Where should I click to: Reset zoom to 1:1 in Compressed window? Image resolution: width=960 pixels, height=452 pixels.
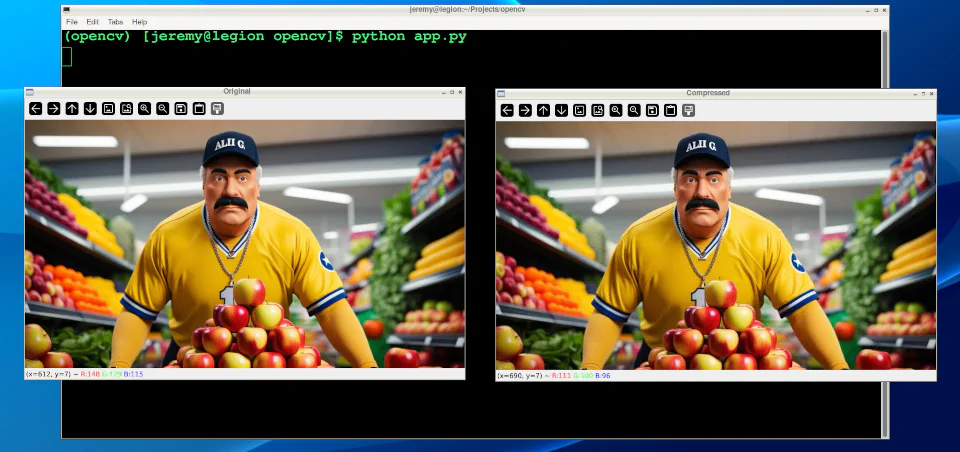[x=579, y=110]
